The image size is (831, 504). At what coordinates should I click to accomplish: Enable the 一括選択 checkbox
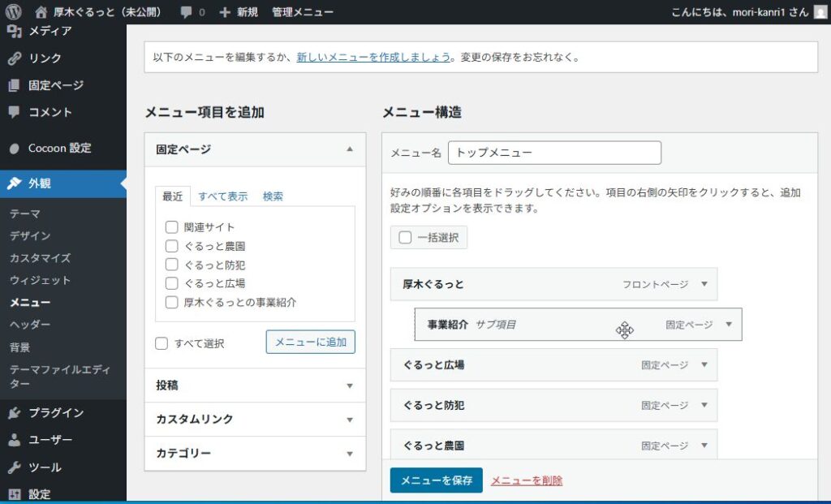click(405, 238)
